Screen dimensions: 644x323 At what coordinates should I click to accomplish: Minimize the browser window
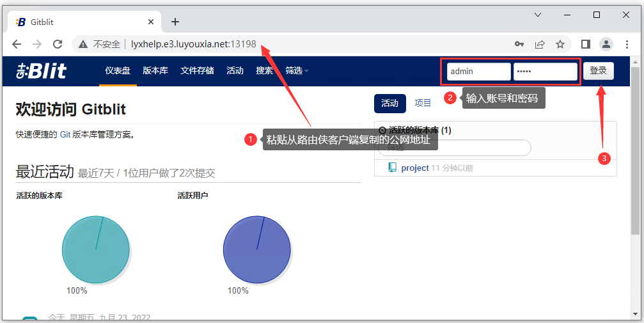[567, 15]
